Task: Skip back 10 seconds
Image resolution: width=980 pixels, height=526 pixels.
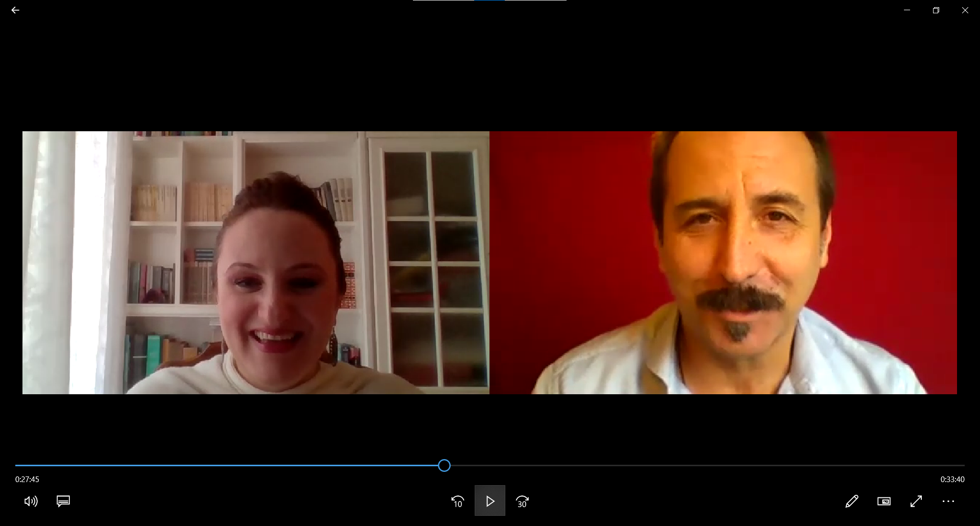Action: point(458,501)
